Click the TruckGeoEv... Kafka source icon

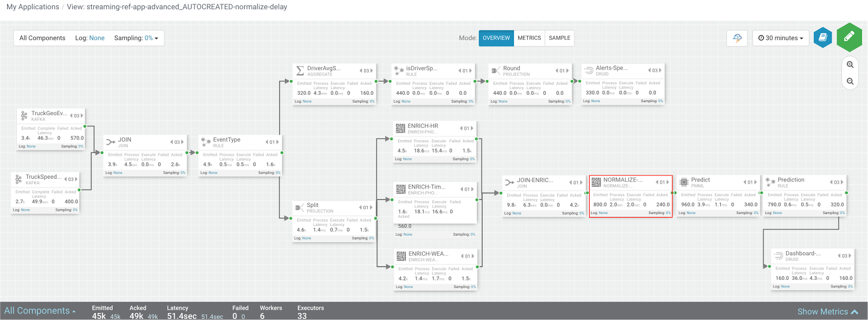(x=24, y=116)
